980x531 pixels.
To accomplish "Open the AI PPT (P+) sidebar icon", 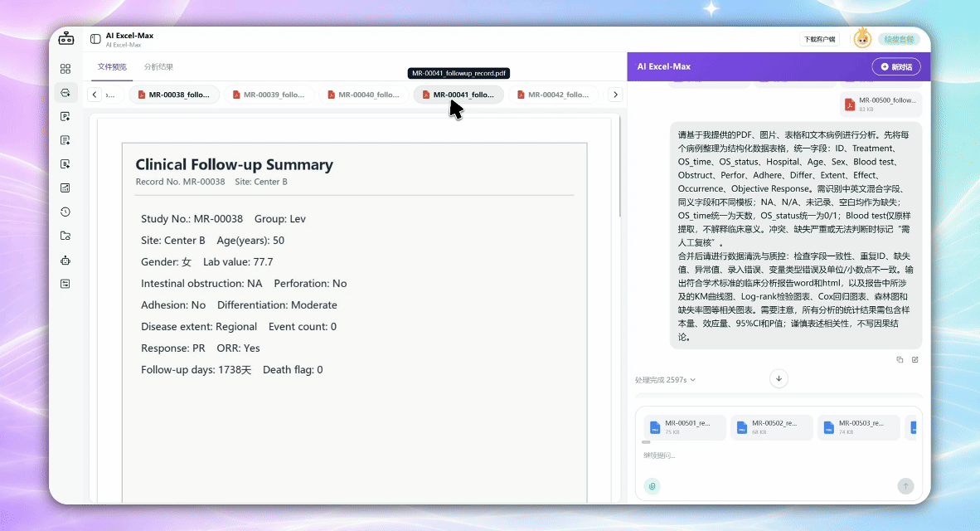I will coord(65,116).
